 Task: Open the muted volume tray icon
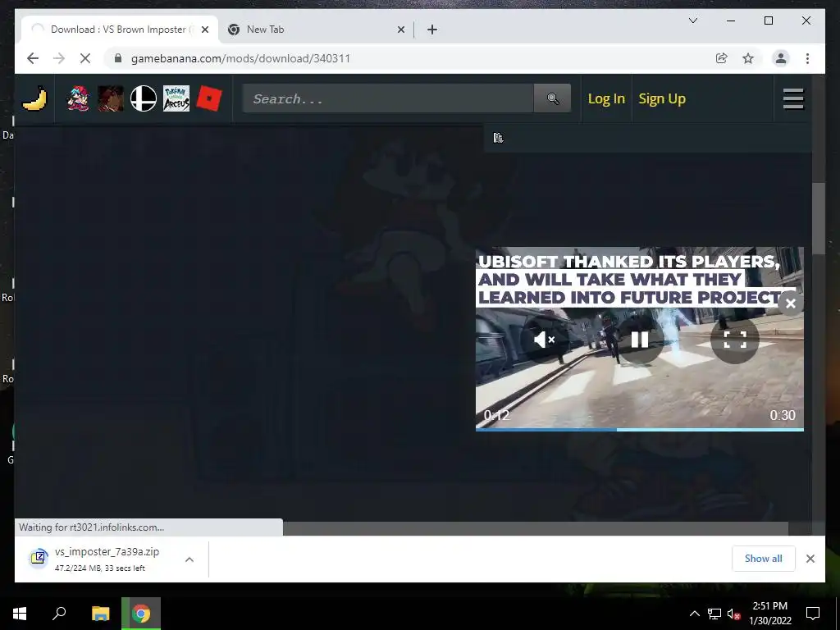(x=734, y=614)
